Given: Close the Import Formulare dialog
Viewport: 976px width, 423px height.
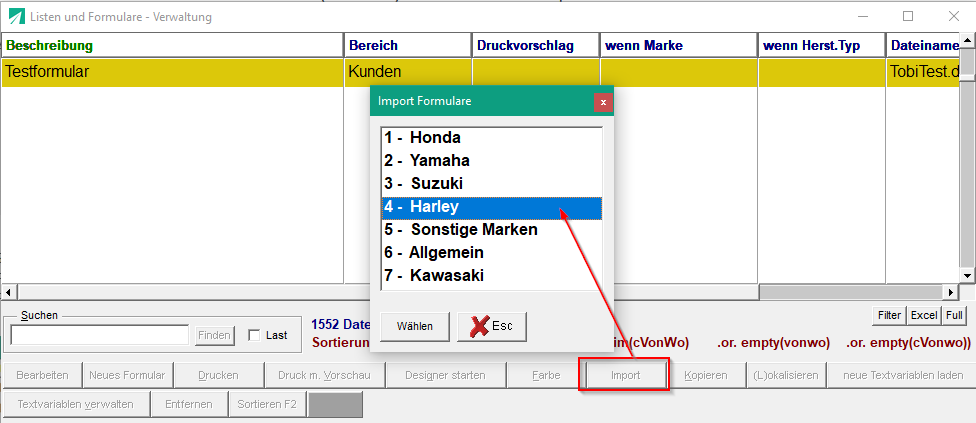Looking at the screenshot, I should [603, 102].
